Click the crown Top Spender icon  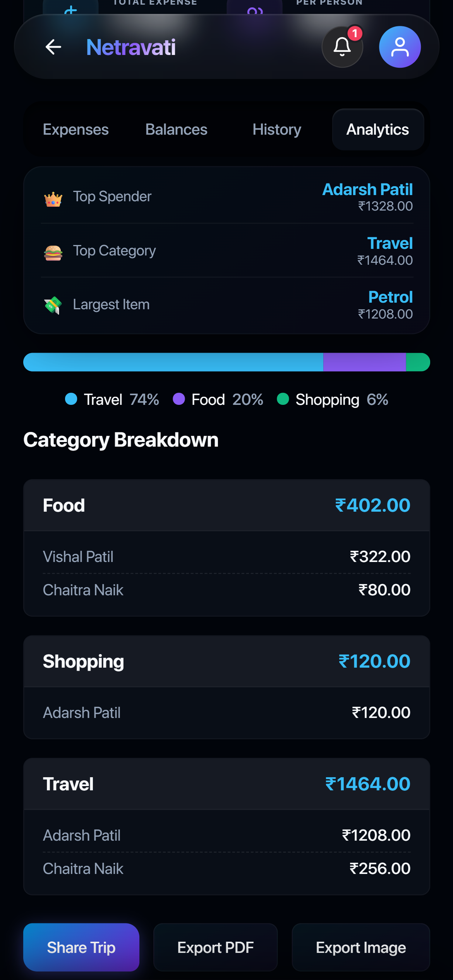[53, 199]
